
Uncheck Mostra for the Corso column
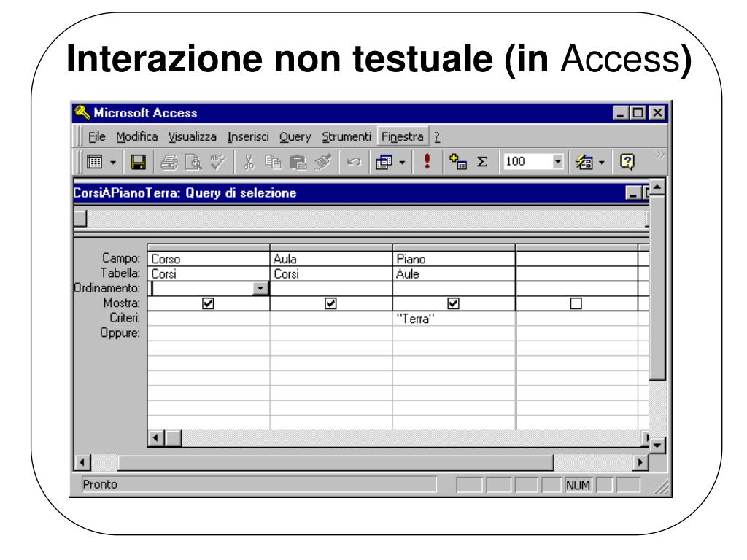pyautogui.click(x=208, y=303)
